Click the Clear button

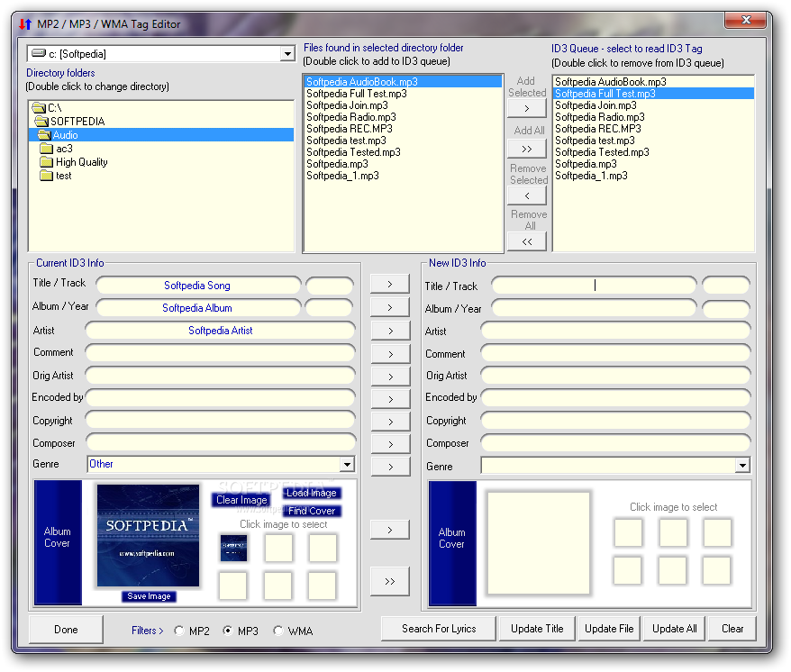click(732, 629)
